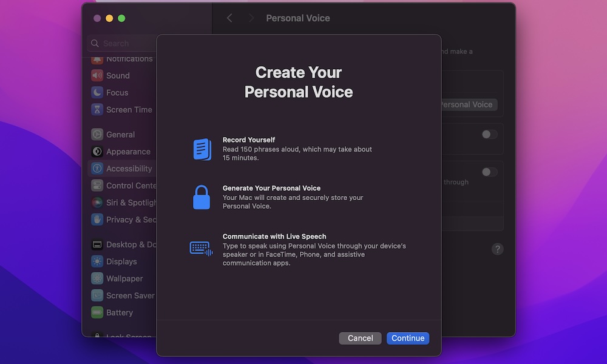This screenshot has width=607, height=364.
Task: Go back with the left chevron
Action: 229,18
